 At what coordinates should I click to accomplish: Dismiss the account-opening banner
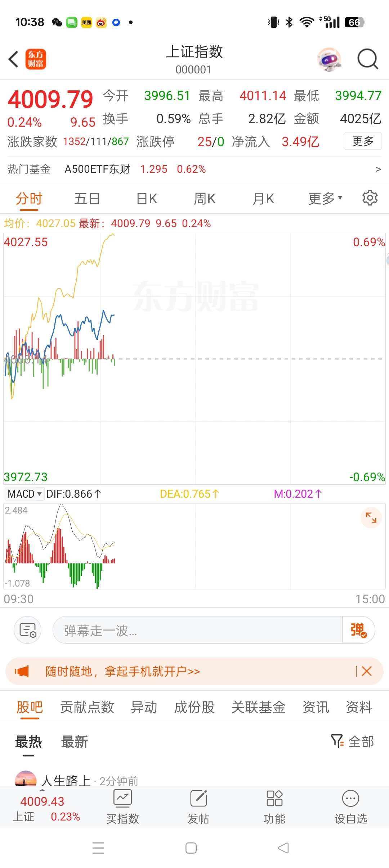(x=367, y=671)
